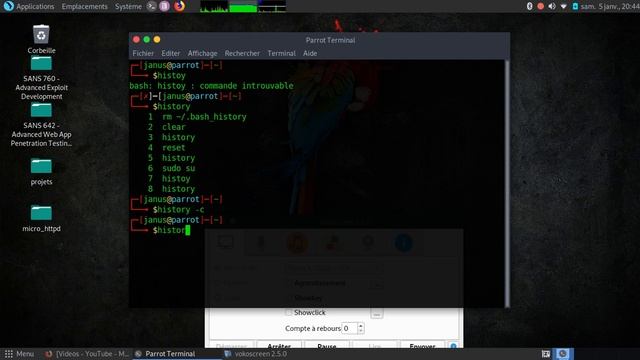The height and width of the screenshot is (360, 640).
Task: Launch the terminal from the top panel
Action: 151,6
